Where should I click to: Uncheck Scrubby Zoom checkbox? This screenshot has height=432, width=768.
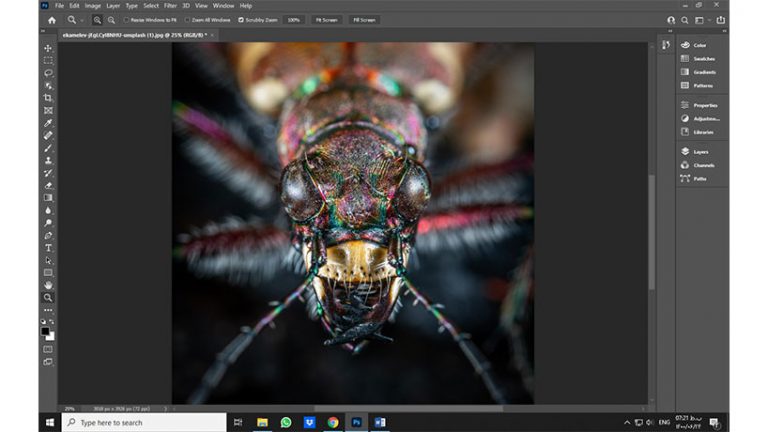pyautogui.click(x=241, y=20)
